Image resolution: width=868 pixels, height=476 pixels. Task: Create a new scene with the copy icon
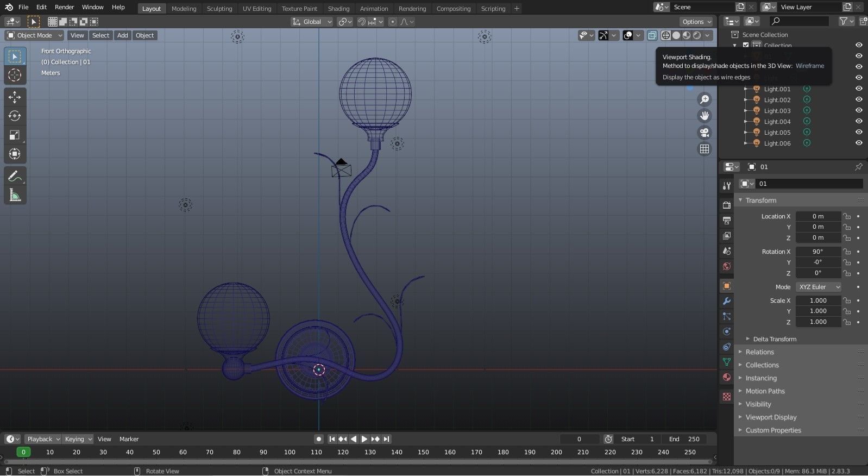pyautogui.click(x=740, y=7)
